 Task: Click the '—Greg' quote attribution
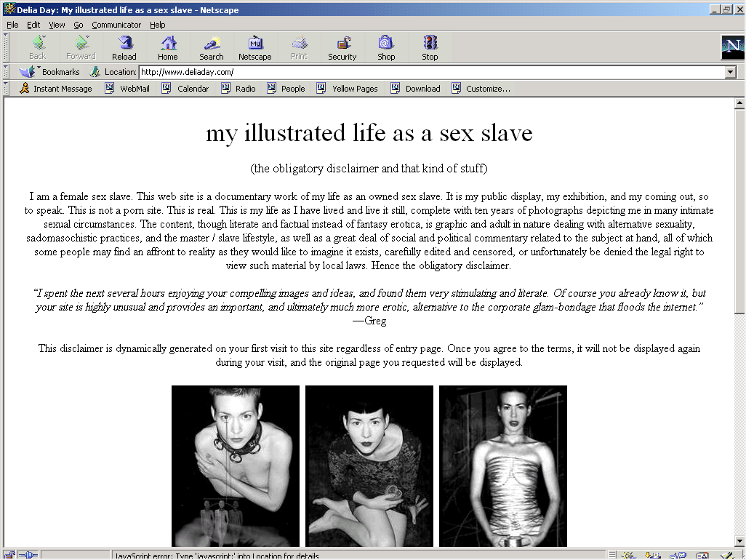pyautogui.click(x=369, y=321)
